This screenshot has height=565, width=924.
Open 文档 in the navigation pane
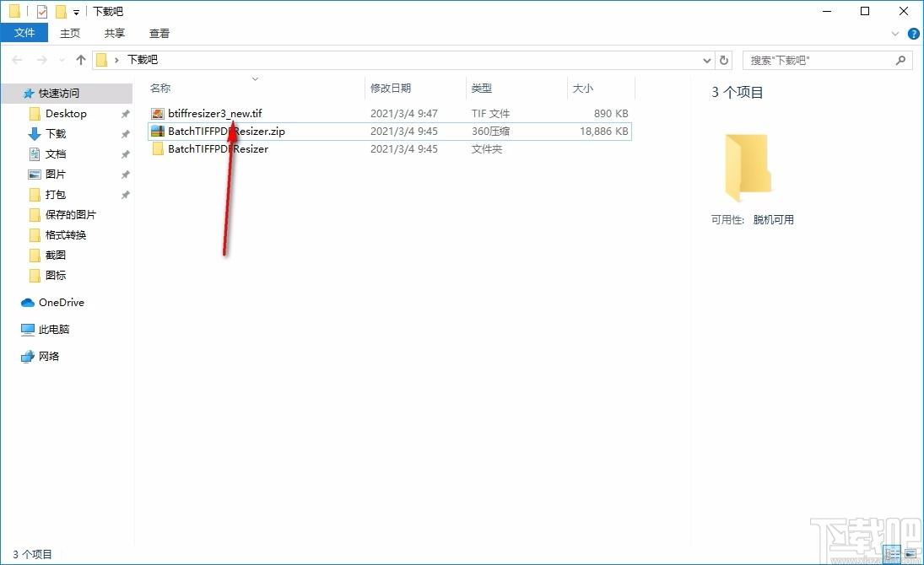coord(56,153)
